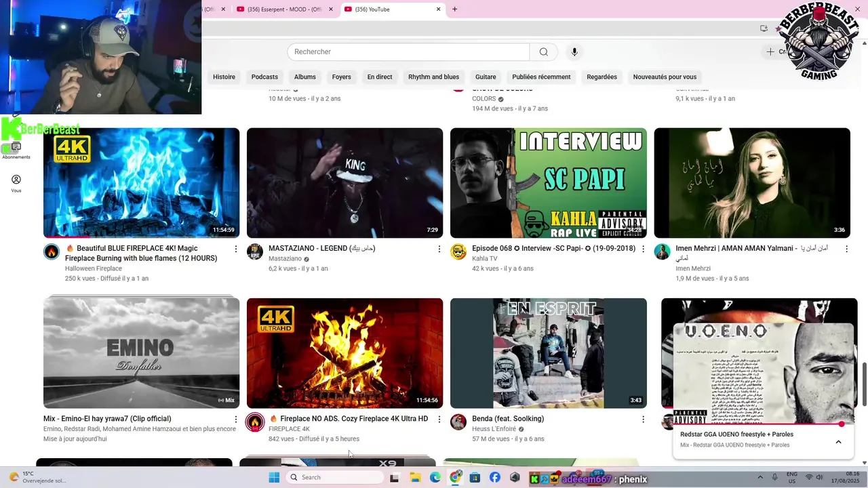Open File Explorer from taskbar
The width and height of the screenshot is (868, 488).
(416, 477)
